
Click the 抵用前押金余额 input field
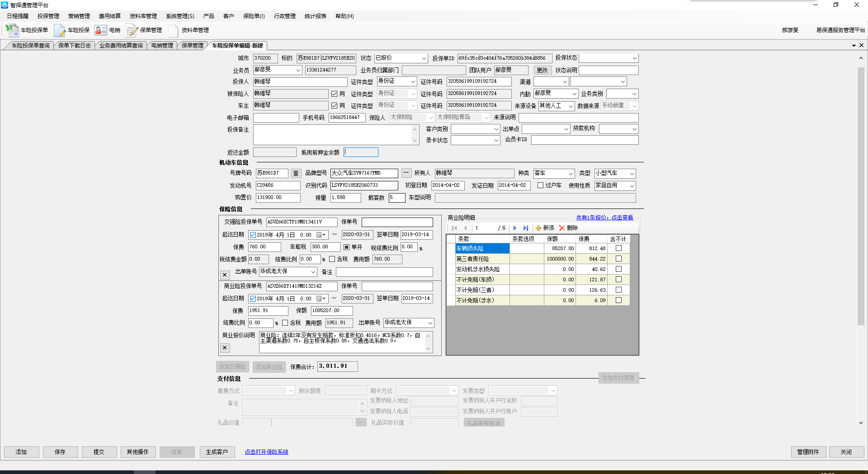(x=361, y=152)
